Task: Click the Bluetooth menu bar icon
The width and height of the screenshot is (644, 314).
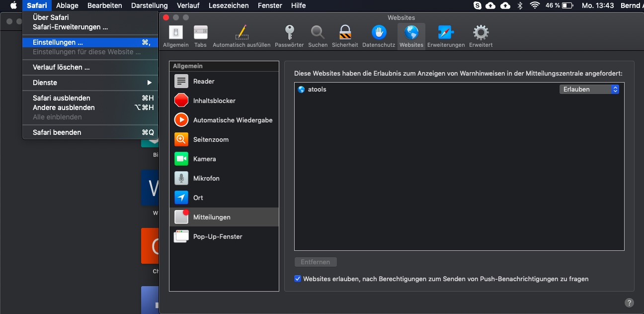Action: (520, 5)
